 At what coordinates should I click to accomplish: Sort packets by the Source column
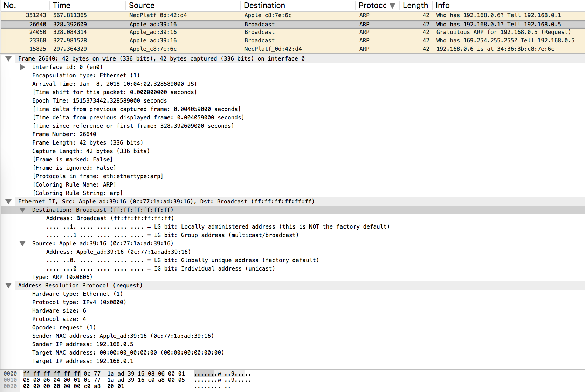tap(142, 5)
